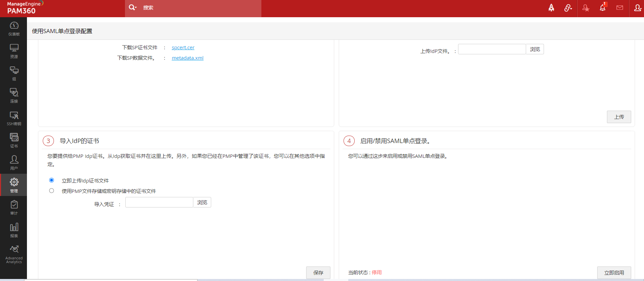Image resolution: width=644 pixels, height=281 pixels.
Task: Open the user account menu icon
Action: [637, 8]
